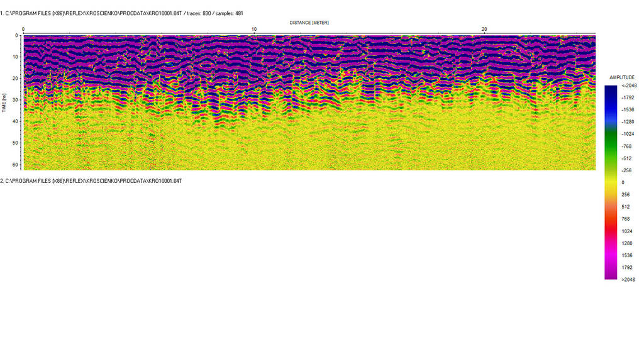Click the green section of amplitude color bar
Image resolution: width=644 pixels, height=347 pixels.
pos(611,141)
